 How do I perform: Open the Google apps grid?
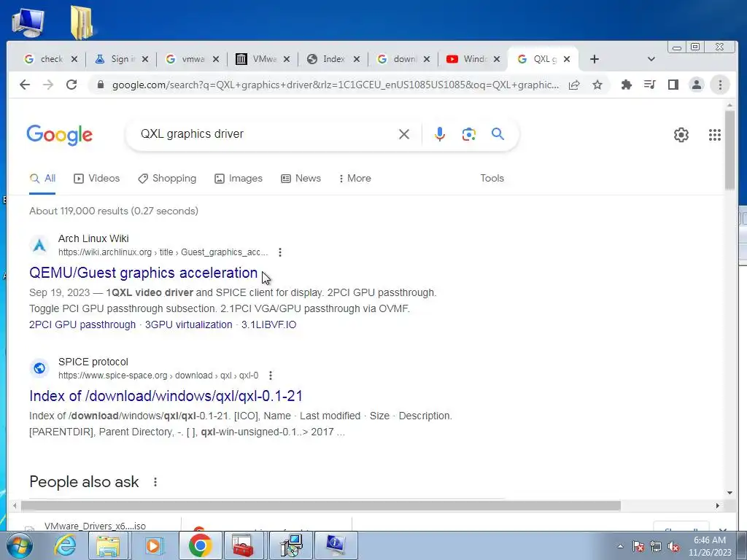pos(715,135)
